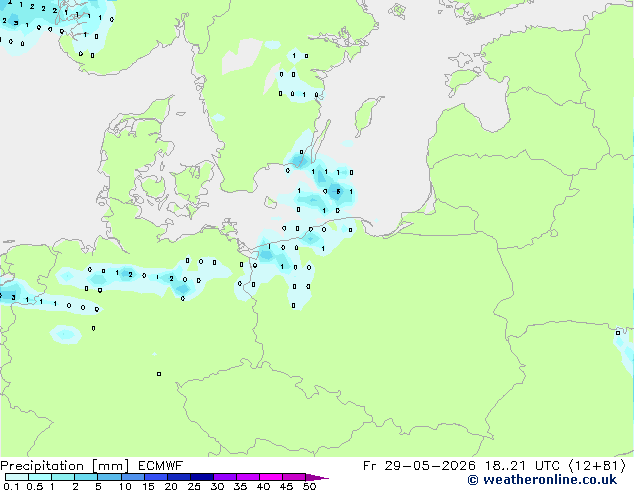Image resolution: width=634 pixels, height=490 pixels.
Task: Click the '0.5' legend scale label
Action: [35, 486]
